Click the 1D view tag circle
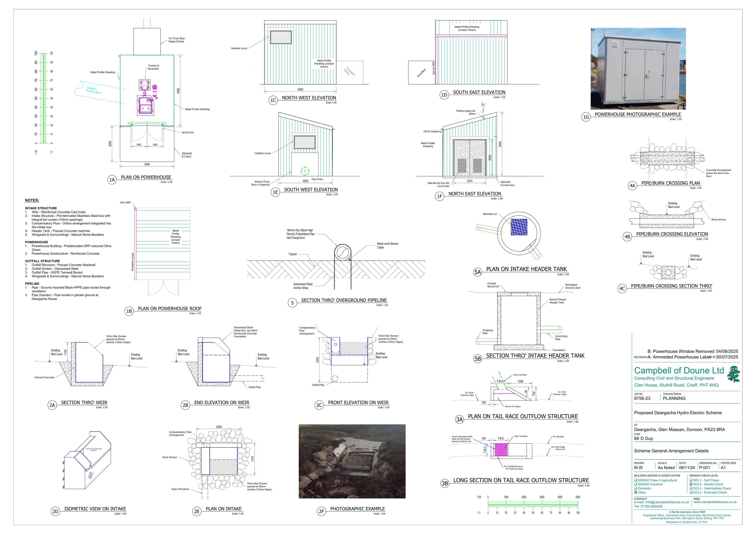The height and width of the screenshot is (534, 756). point(444,95)
